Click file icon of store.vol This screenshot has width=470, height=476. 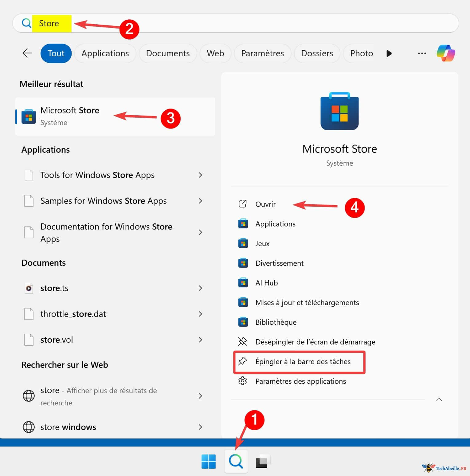[29, 340]
